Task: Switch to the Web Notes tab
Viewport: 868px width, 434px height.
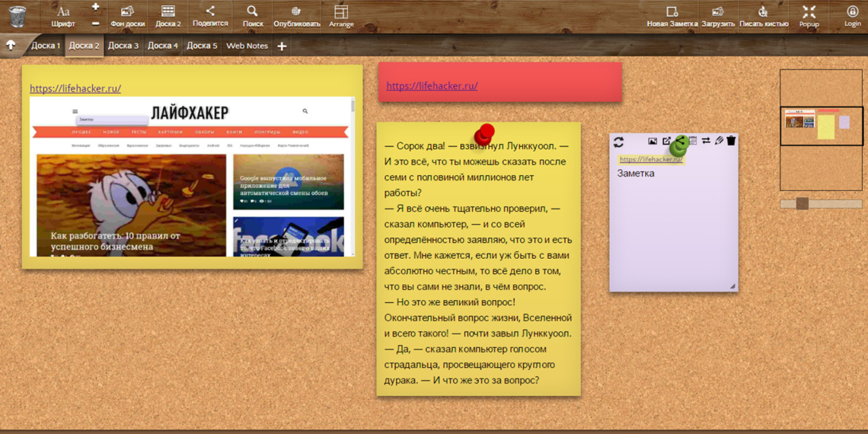Action: pos(247,46)
